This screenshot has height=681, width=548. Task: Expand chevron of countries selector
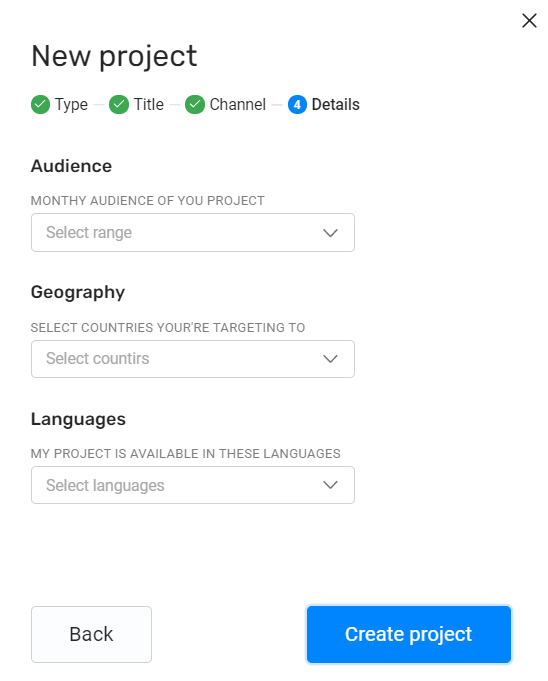(x=330, y=359)
